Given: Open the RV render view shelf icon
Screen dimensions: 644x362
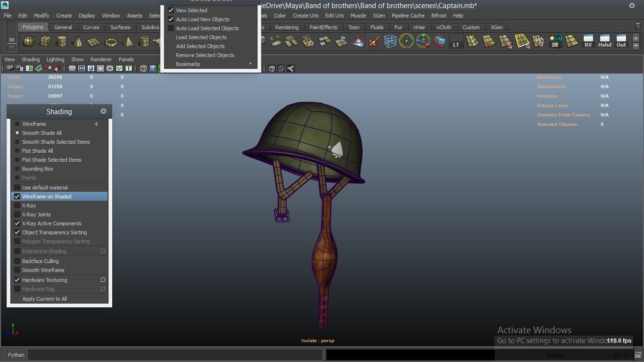Looking at the screenshot, I should pos(588,42).
